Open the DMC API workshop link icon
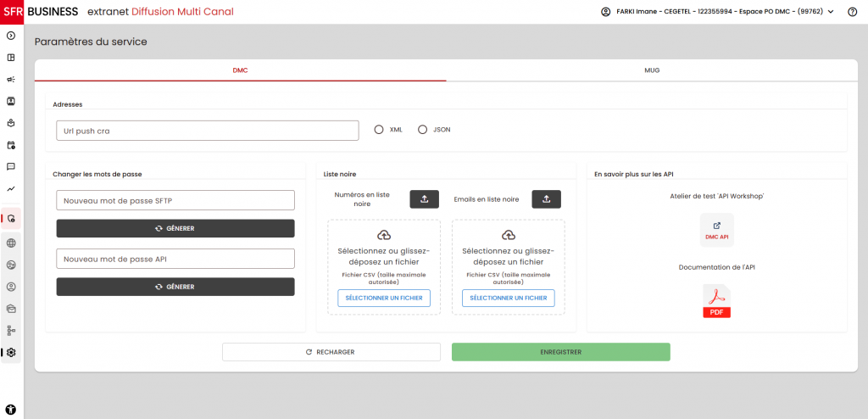The image size is (868, 419). click(x=716, y=230)
